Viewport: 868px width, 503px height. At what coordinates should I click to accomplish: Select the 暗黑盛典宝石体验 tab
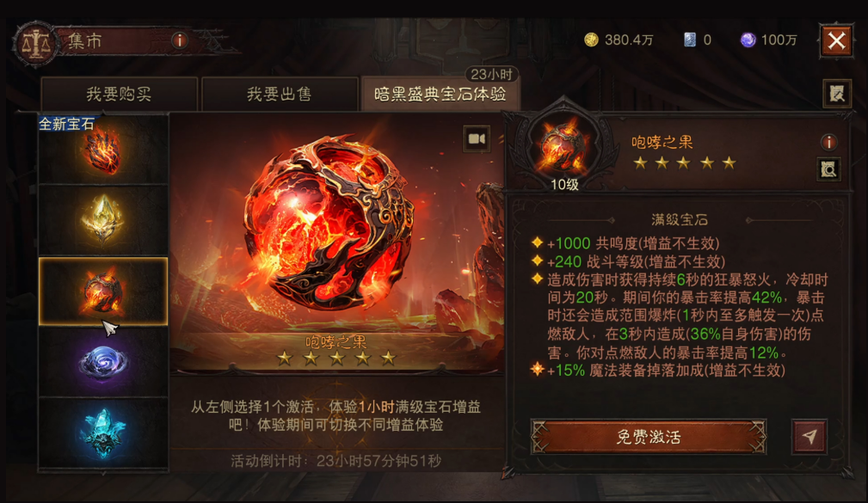[x=440, y=94]
